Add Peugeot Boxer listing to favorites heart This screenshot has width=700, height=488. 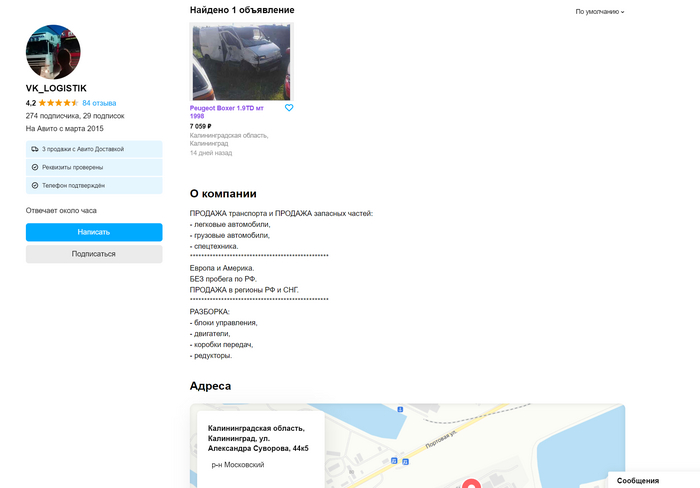(x=289, y=108)
